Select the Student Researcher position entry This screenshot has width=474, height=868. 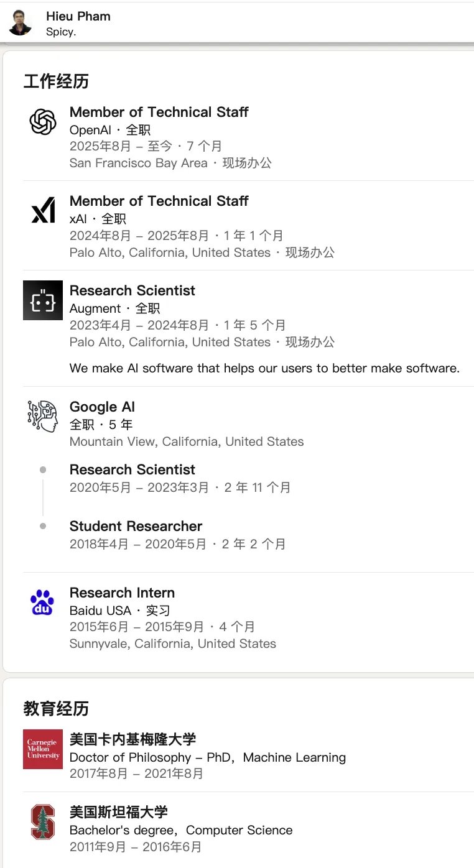pyautogui.click(x=136, y=526)
